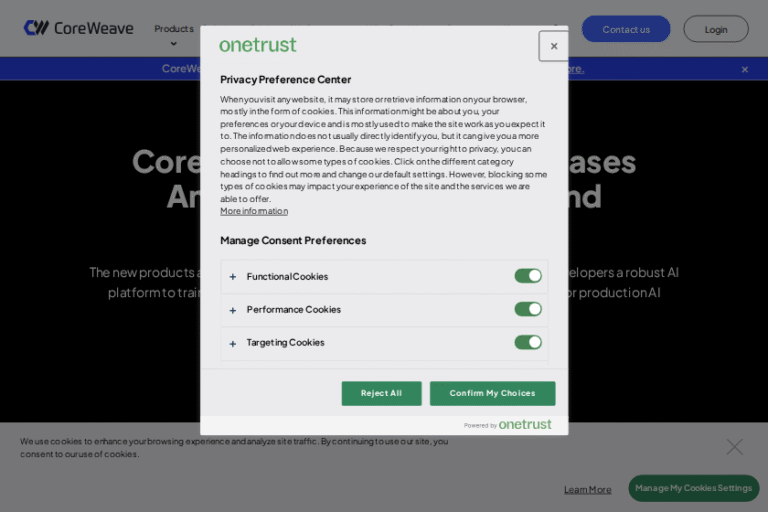
Task: Click the CoreWeave logo in header
Action: coord(79,28)
